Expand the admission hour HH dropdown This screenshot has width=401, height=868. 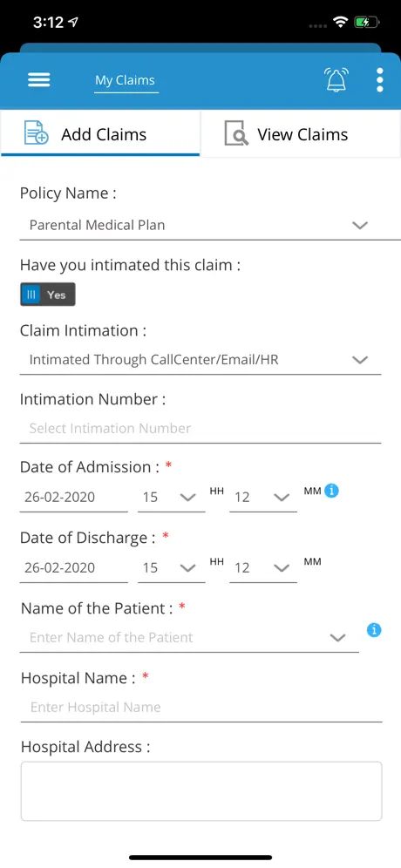pos(171,497)
